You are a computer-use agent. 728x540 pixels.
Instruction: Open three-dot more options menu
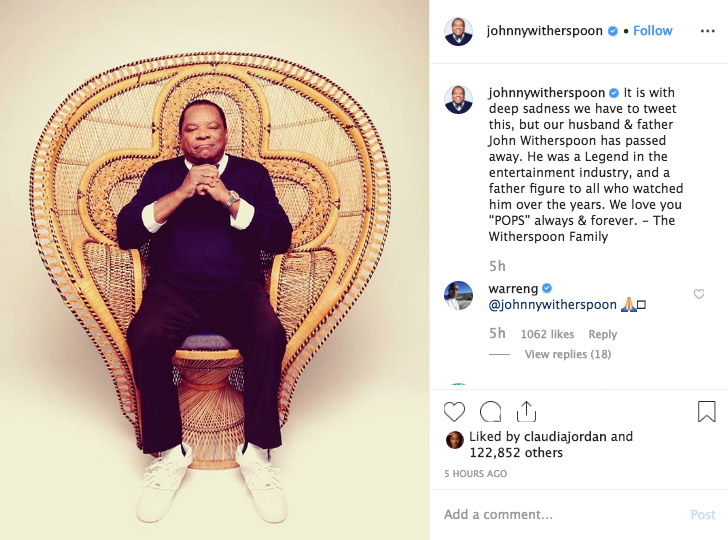pos(708,31)
